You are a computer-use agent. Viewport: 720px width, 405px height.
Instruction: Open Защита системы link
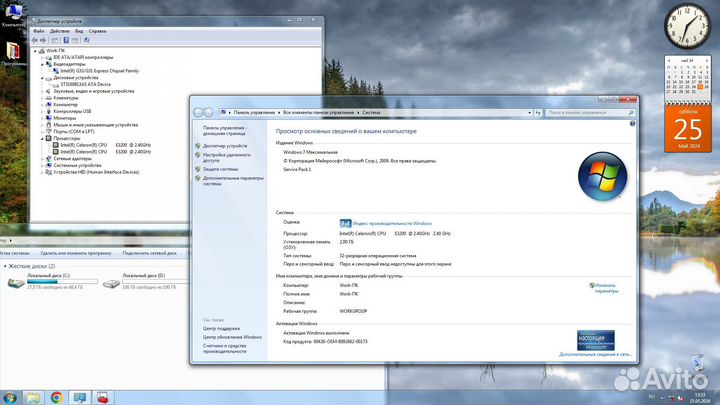[220, 169]
